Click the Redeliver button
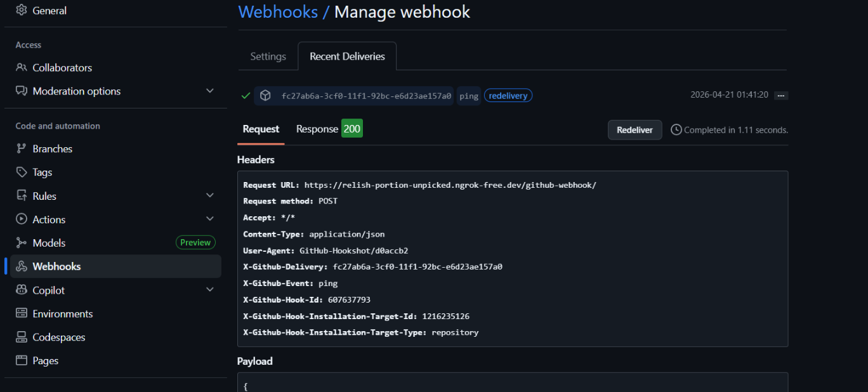The height and width of the screenshot is (392, 868). click(x=635, y=130)
